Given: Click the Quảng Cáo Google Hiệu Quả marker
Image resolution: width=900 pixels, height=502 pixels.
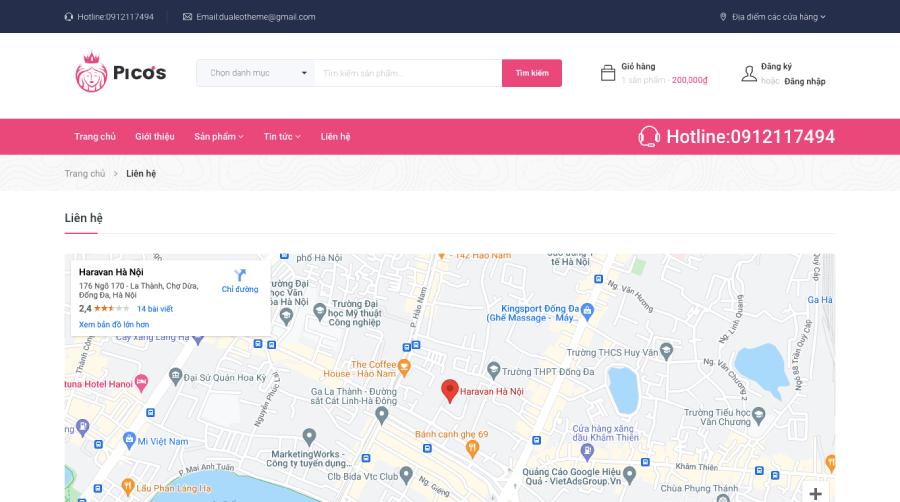Looking at the screenshot, I should point(629,474).
